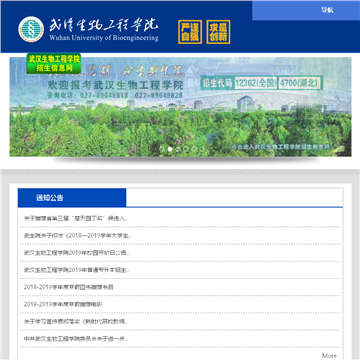This screenshot has width=360, height=360.
Task: Select the third carousel dot
Action: [178, 149]
